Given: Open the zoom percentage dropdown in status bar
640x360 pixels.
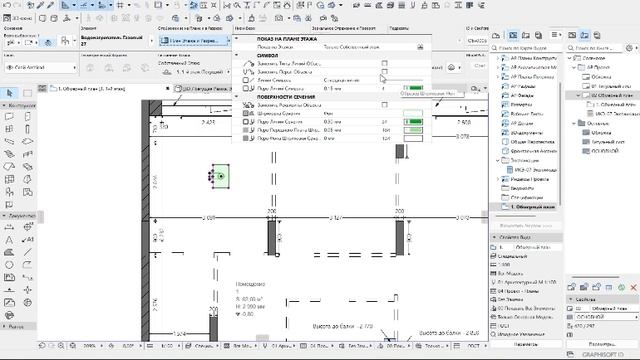Looking at the screenshot, I should tap(102, 346).
